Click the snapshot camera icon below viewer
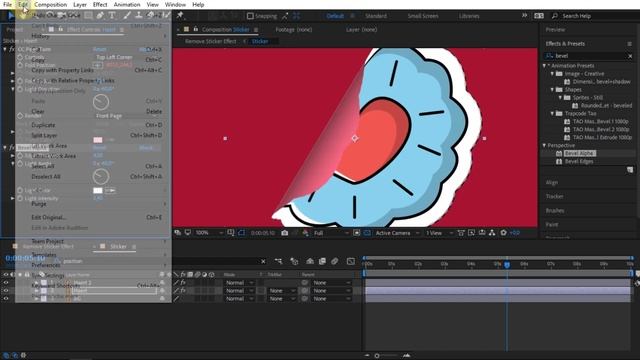The image size is (640, 360). tap(284, 233)
